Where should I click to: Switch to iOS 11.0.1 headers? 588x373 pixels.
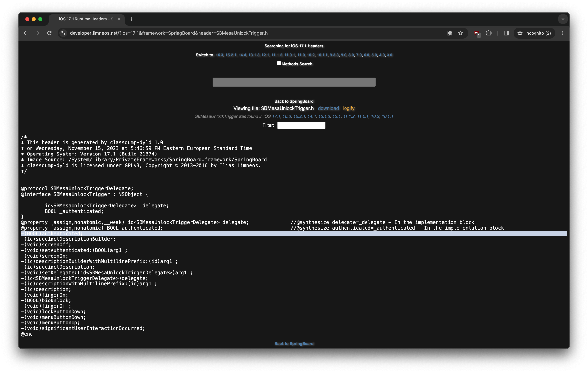[x=290, y=55]
